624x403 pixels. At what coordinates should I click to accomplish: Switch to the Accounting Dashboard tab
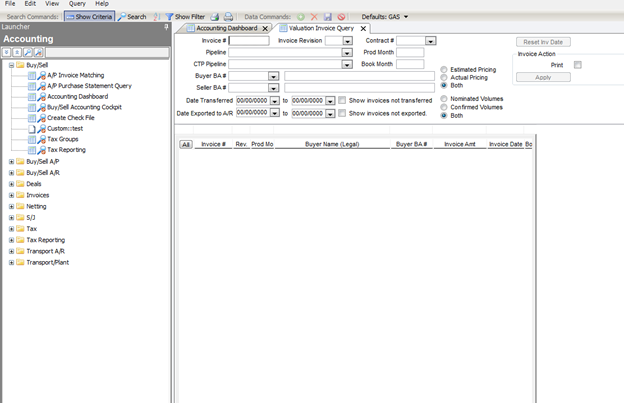226,29
